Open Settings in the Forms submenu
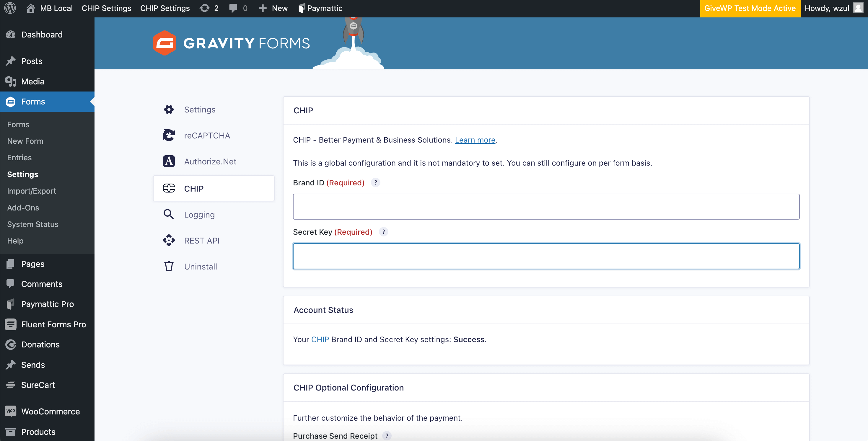Screen dimensions: 868x441 tap(22, 174)
